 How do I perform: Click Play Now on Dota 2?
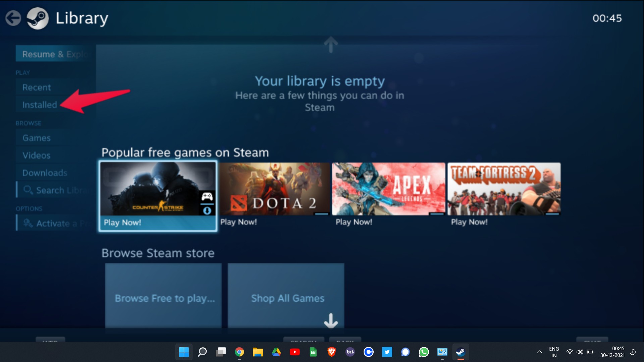tap(238, 222)
